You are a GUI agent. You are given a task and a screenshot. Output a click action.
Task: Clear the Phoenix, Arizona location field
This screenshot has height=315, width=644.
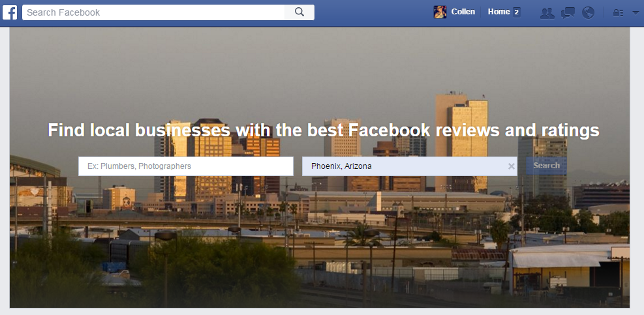(512, 166)
